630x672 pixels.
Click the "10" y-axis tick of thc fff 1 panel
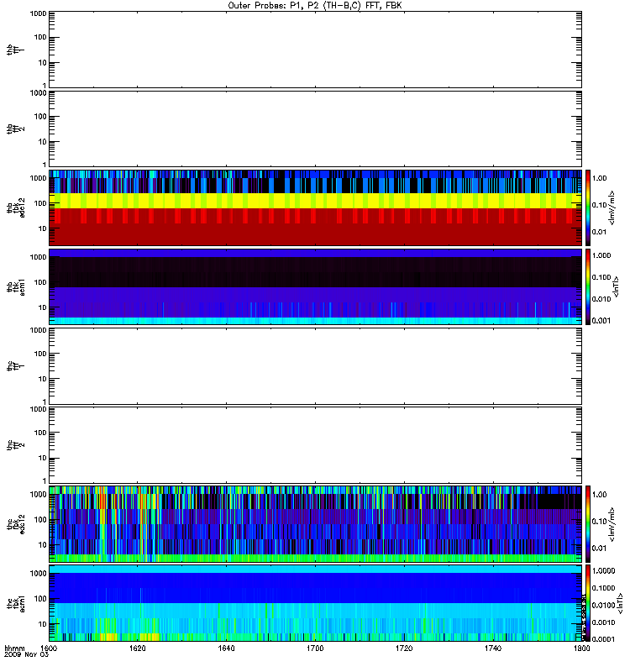coord(43,379)
